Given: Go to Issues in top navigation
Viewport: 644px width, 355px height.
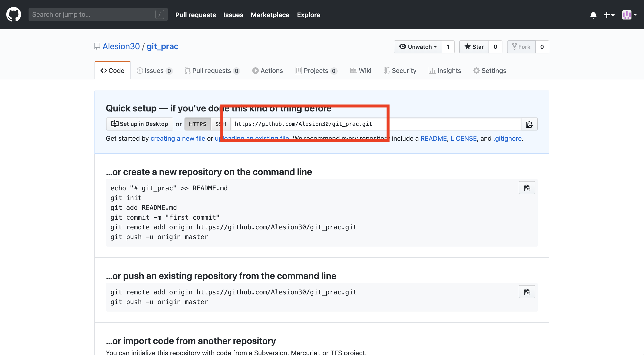Looking at the screenshot, I should 233,15.
